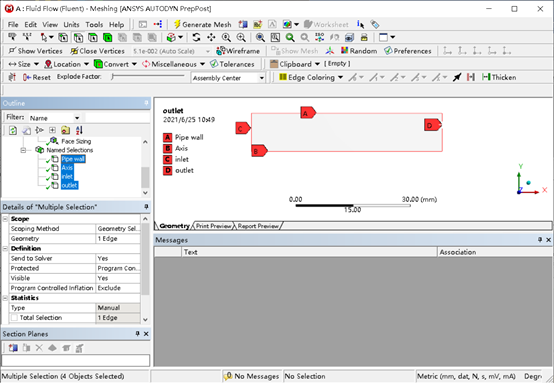The width and height of the screenshot is (554, 383).
Task: Activate the Zoom tool next to Pan
Action: pos(226,37)
